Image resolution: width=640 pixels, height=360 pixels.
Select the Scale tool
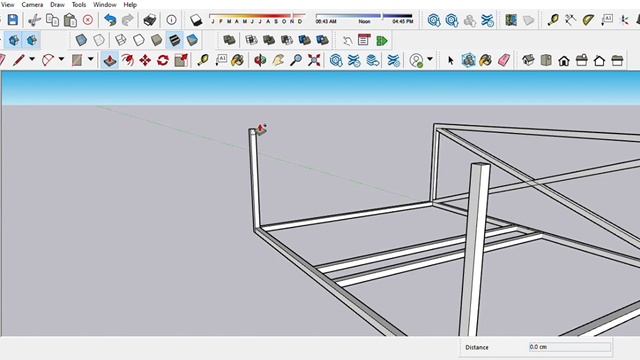coord(181,60)
